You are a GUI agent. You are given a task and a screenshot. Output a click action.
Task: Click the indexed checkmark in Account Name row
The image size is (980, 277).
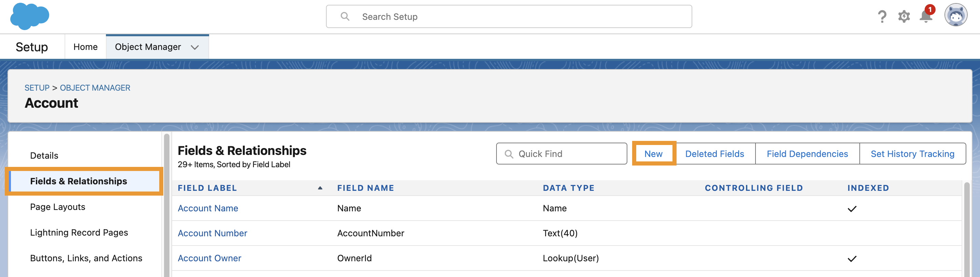tap(852, 209)
